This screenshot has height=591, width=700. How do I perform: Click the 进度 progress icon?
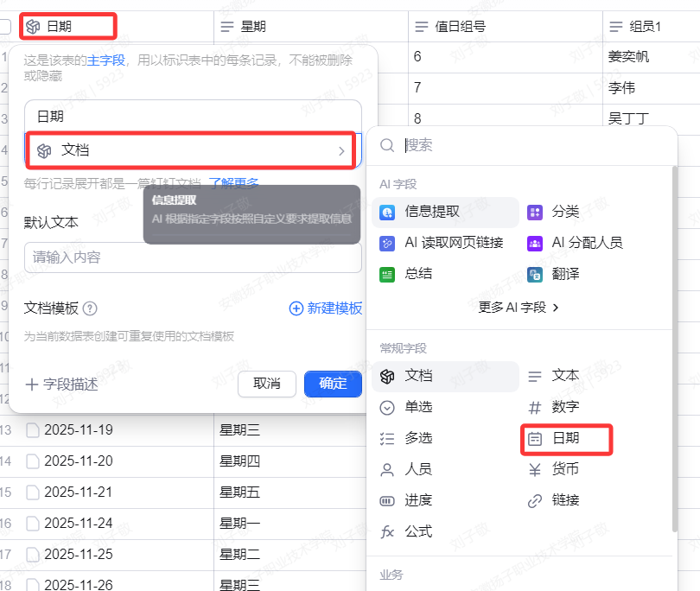(x=387, y=501)
